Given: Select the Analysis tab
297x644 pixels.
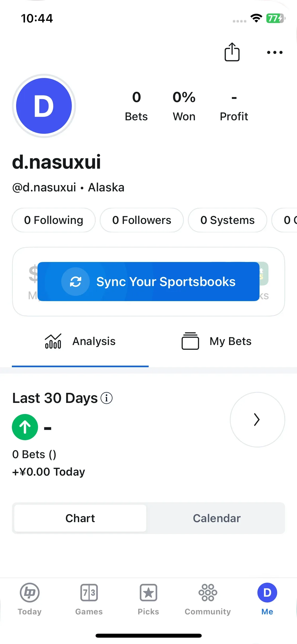Looking at the screenshot, I should click(80, 341).
